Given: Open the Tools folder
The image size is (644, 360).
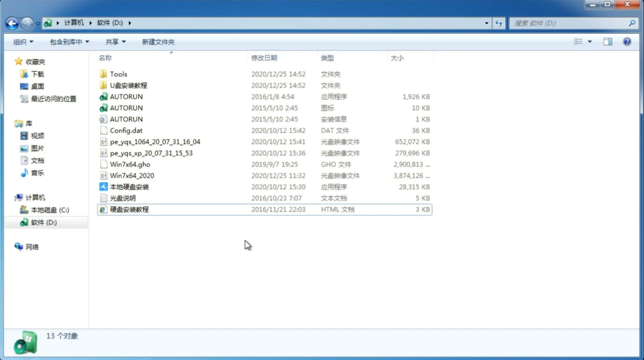Looking at the screenshot, I should (x=118, y=74).
